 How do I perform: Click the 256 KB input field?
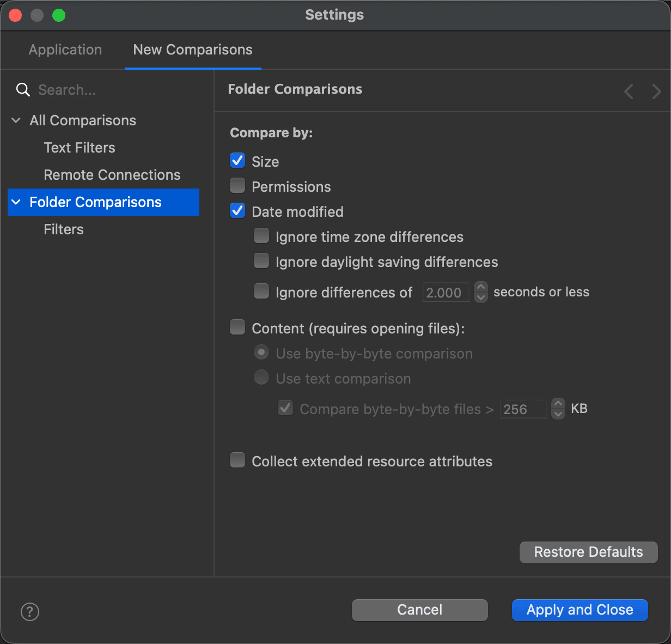coord(523,409)
